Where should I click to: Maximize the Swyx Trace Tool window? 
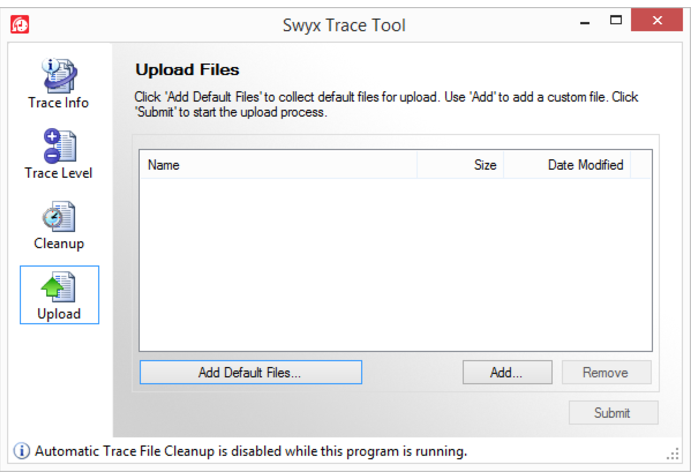coord(616,20)
